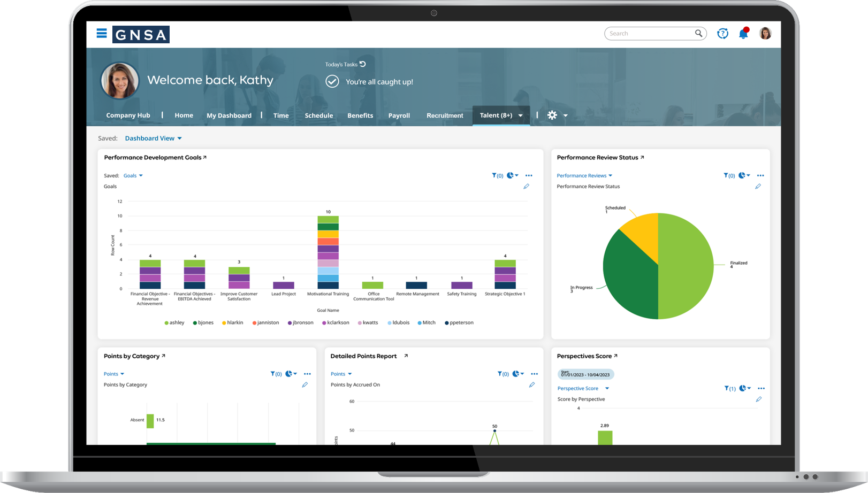Viewport: 868px width, 493px height.
Task: Click the Today's Tasks refresh control
Action: (363, 64)
